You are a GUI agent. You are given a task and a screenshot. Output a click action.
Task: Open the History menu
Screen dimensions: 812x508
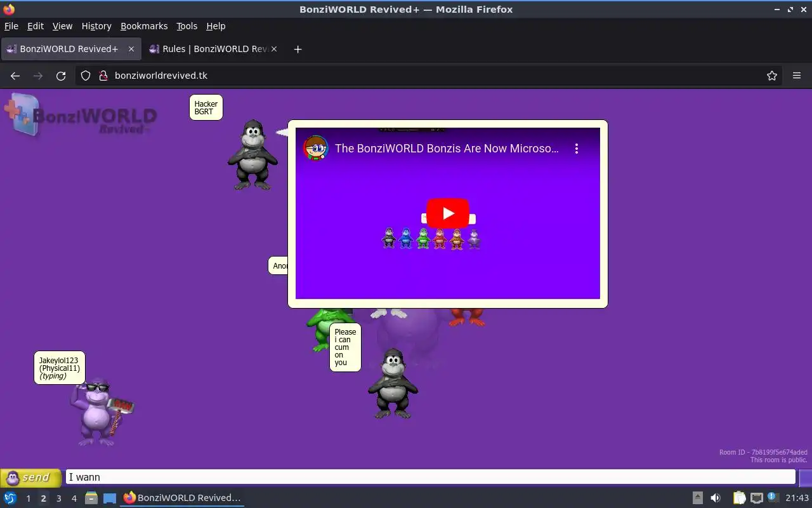(x=96, y=26)
